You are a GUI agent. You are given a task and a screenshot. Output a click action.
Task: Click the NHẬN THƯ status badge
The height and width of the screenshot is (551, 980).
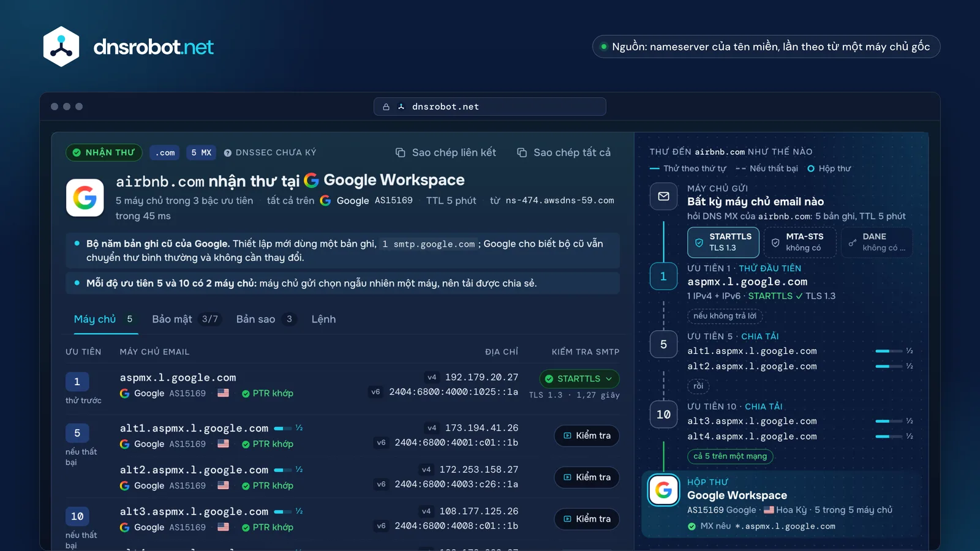(104, 152)
